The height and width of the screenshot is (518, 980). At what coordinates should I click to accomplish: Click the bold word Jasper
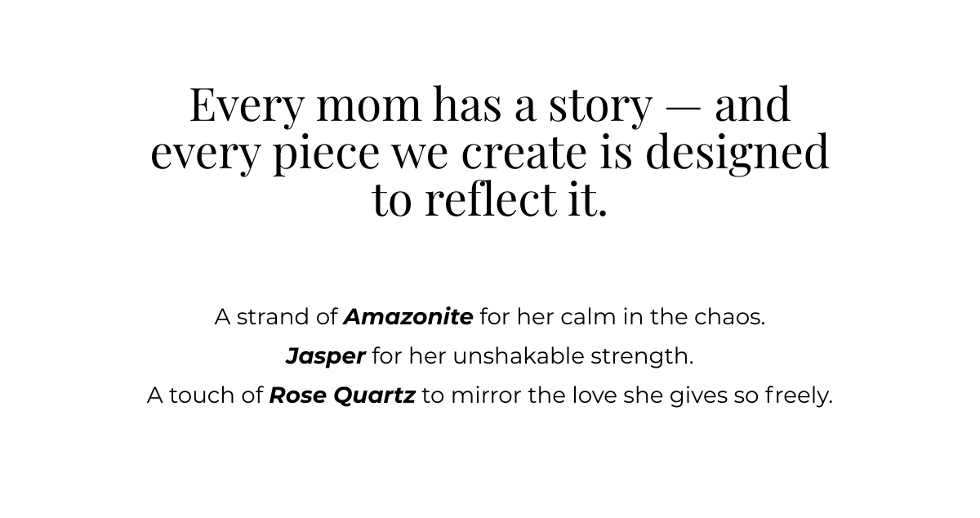pyautogui.click(x=325, y=357)
